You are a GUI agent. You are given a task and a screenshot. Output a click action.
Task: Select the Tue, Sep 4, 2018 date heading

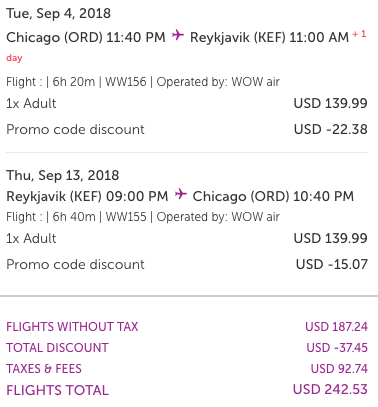coord(58,14)
